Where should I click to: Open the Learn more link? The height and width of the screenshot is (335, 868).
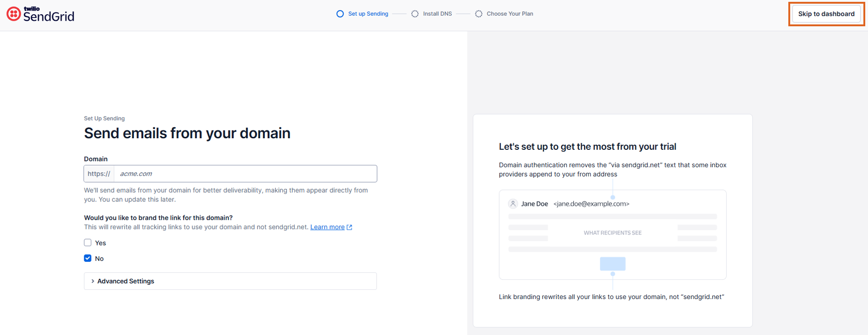[x=327, y=227]
